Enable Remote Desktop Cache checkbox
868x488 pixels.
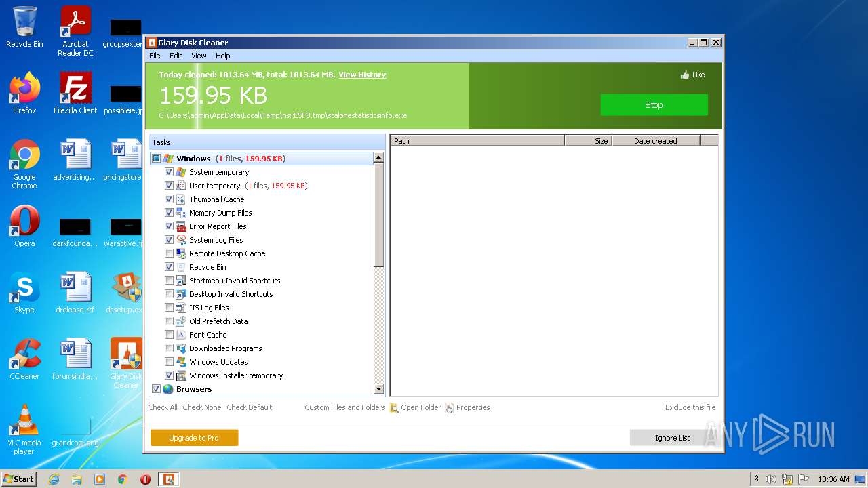169,253
